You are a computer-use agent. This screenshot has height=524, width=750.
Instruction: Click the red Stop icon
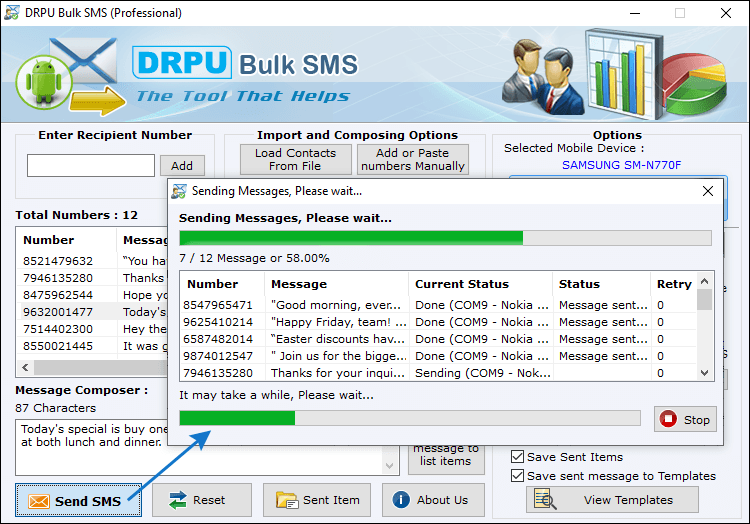(x=668, y=419)
